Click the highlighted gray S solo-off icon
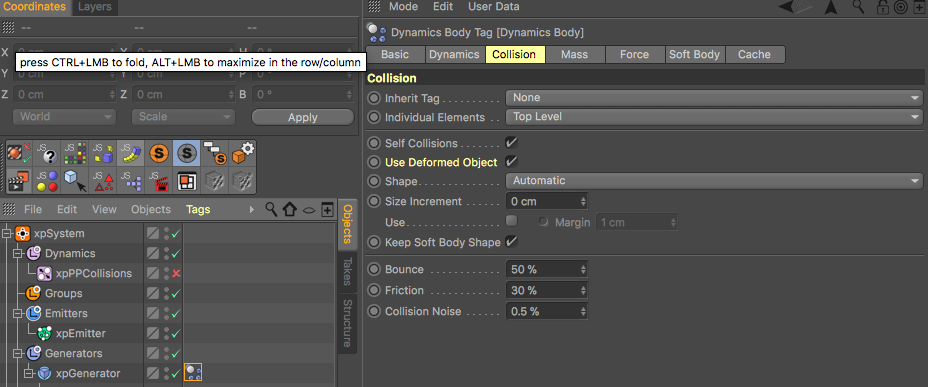928x387 pixels. (187, 153)
